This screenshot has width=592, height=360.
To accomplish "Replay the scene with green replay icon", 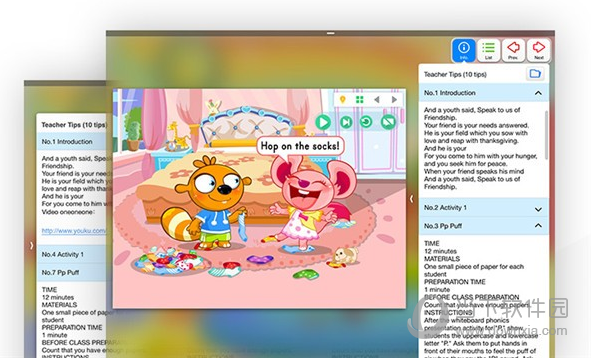I will point(366,122).
